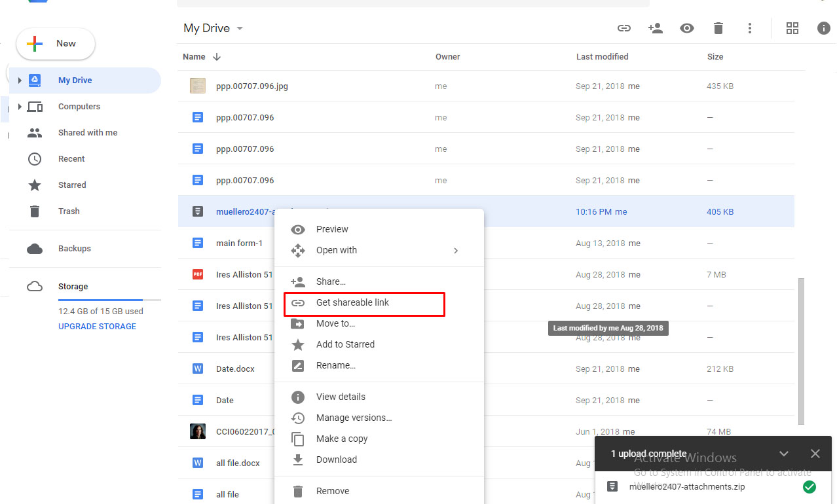Delete selection with the trash icon
The image size is (837, 504).
718,28
